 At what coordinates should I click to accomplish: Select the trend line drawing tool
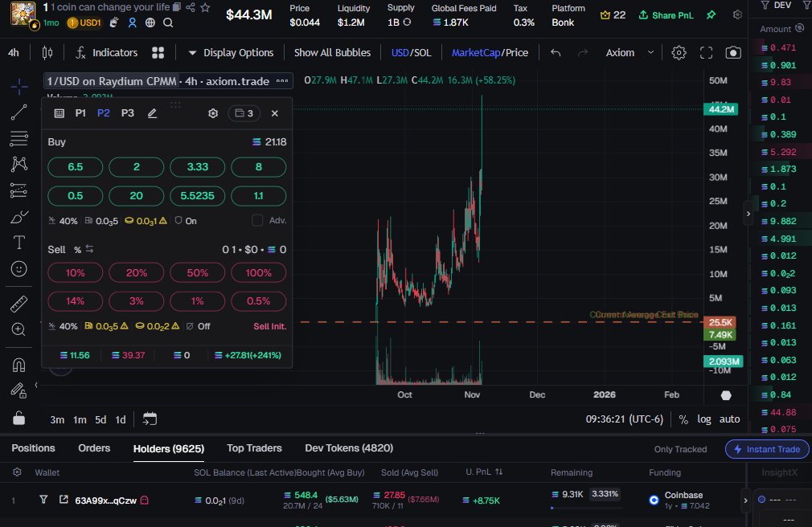tap(19, 112)
